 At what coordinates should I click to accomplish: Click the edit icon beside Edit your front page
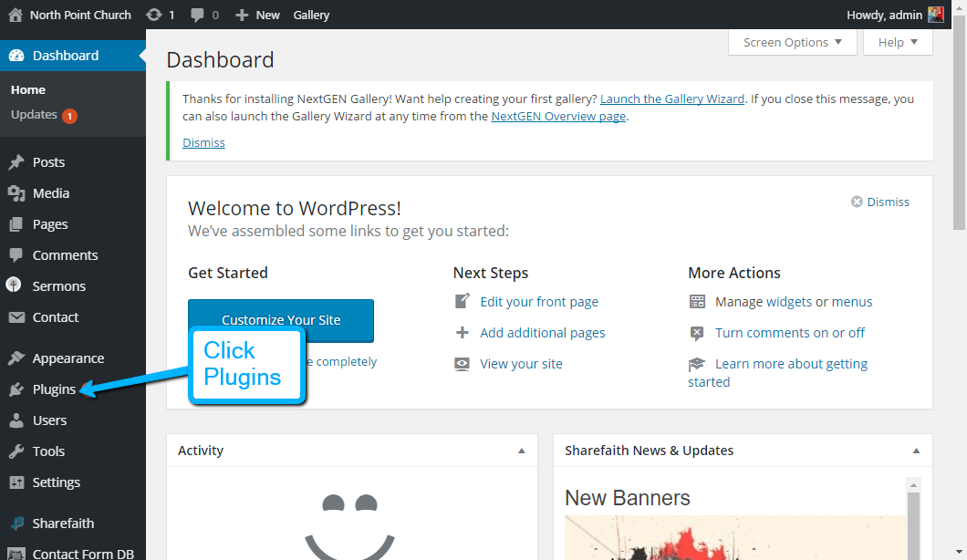point(462,301)
